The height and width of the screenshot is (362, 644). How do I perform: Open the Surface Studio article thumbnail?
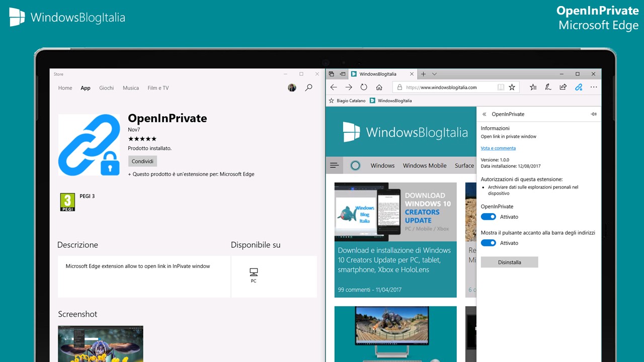tap(395, 334)
